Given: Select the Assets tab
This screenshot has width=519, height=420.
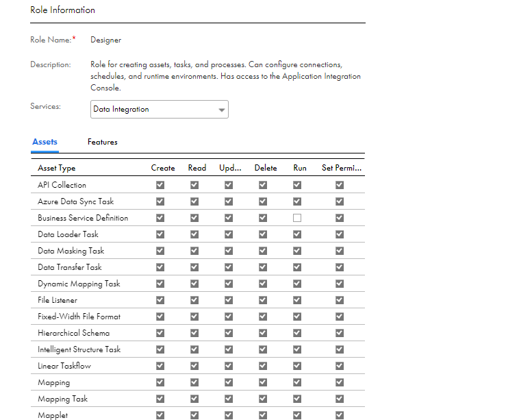Looking at the screenshot, I should [45, 142].
